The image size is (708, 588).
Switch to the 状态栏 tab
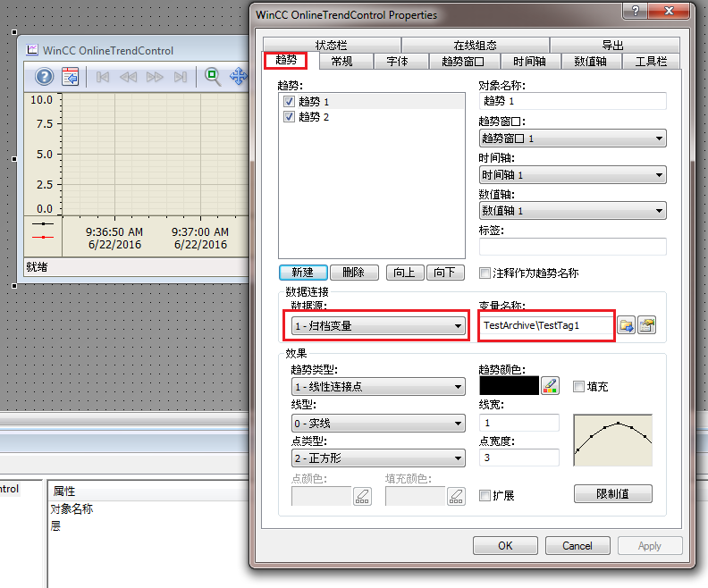pyautogui.click(x=332, y=45)
